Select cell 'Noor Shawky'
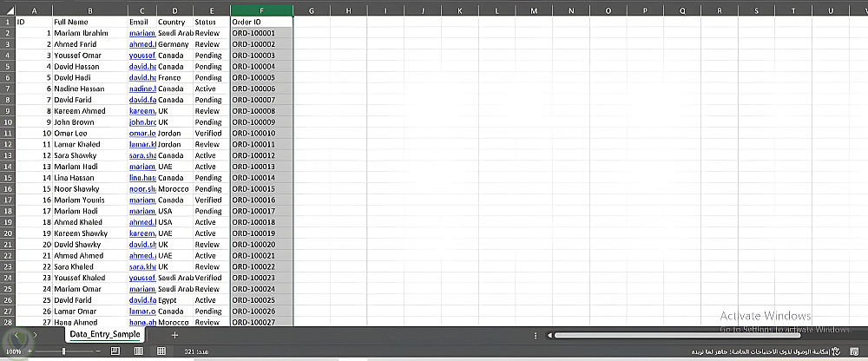Viewport: 868px width, 361px height. coord(90,189)
